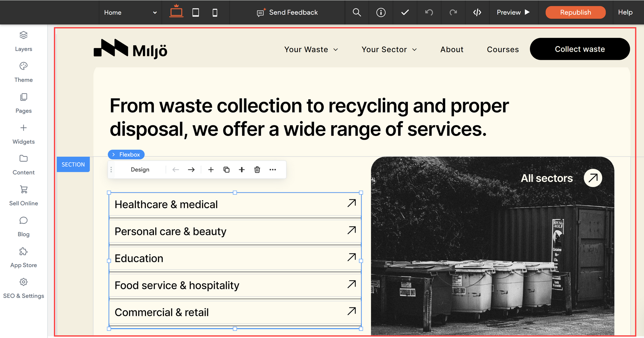Open developer mode code icon
This screenshot has width=644, height=338.
[477, 12]
